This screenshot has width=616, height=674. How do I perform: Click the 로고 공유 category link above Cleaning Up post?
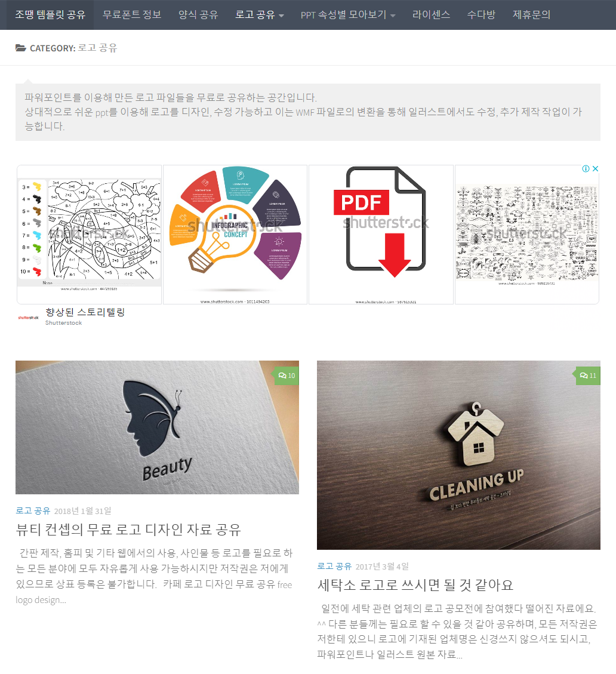334,567
